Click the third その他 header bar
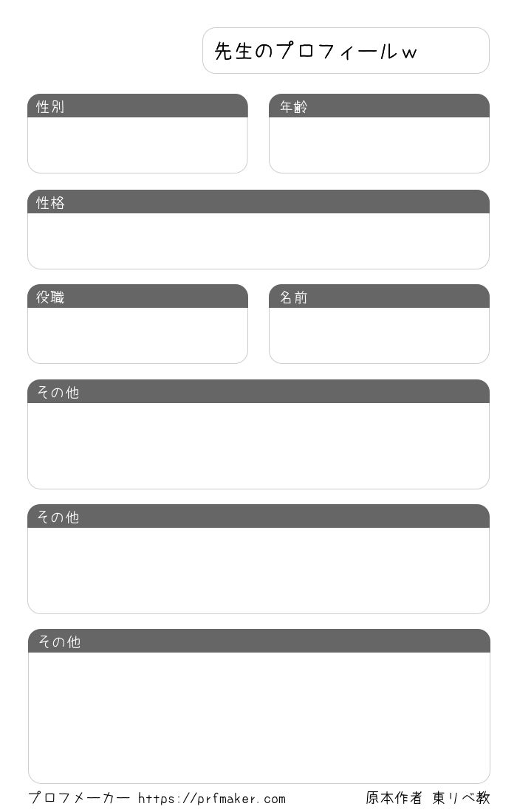The width and height of the screenshot is (517, 812). (259, 641)
